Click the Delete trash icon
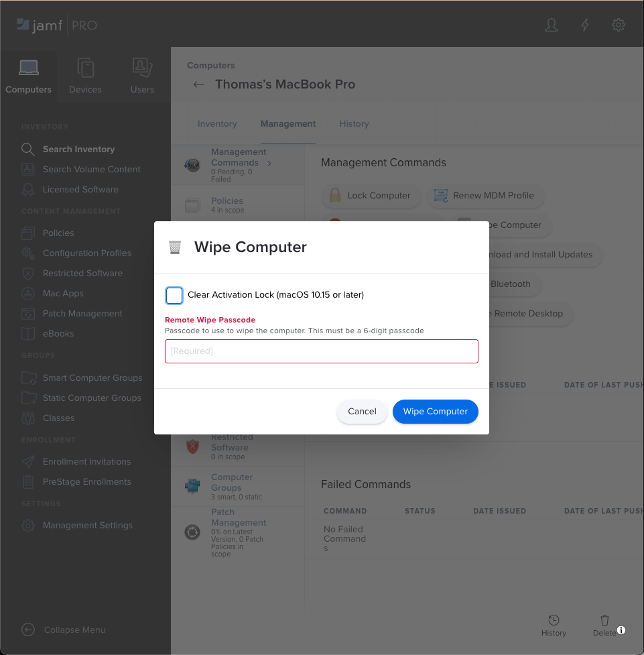 604,620
